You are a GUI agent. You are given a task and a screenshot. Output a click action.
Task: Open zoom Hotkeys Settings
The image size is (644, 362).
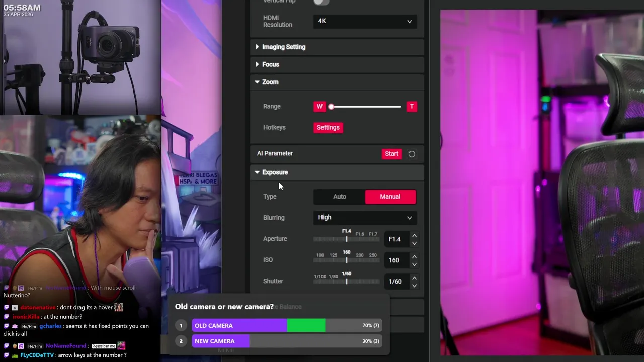[x=328, y=127]
